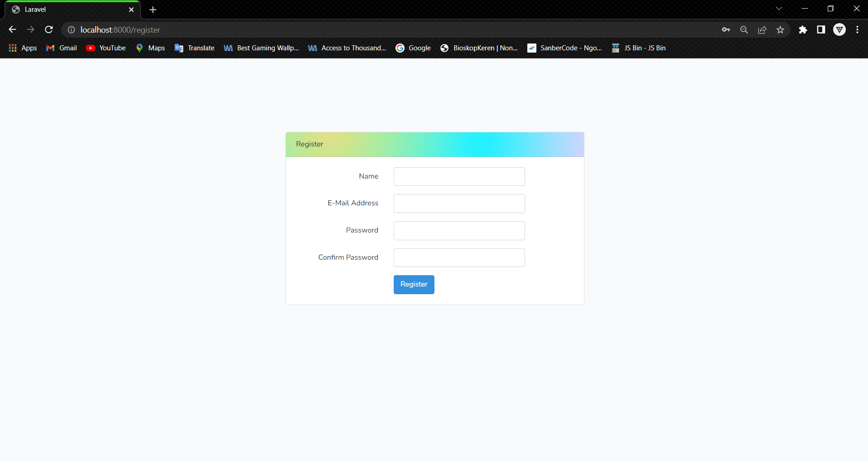Click the share icon near the address bar
The image size is (868, 461).
[762, 29]
